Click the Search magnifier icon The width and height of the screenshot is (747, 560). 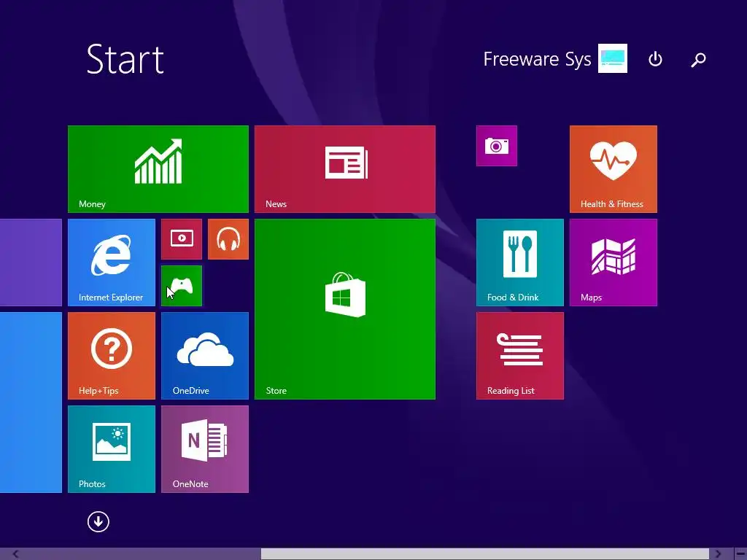[x=698, y=60]
